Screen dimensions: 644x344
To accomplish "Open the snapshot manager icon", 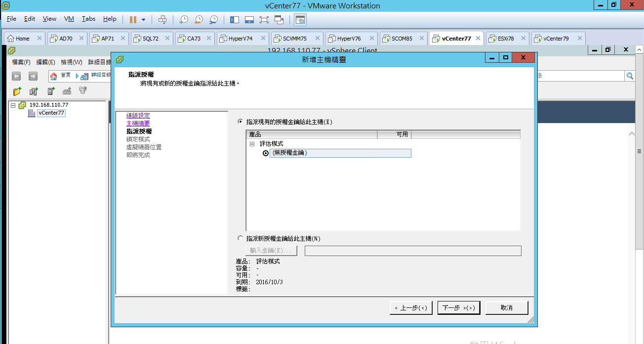I will pos(213,19).
